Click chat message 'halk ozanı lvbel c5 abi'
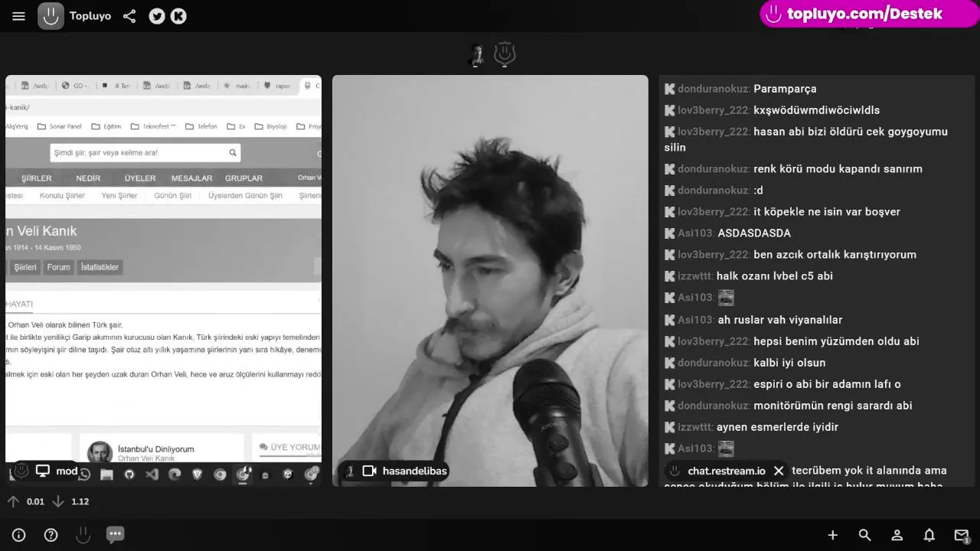 (x=774, y=276)
